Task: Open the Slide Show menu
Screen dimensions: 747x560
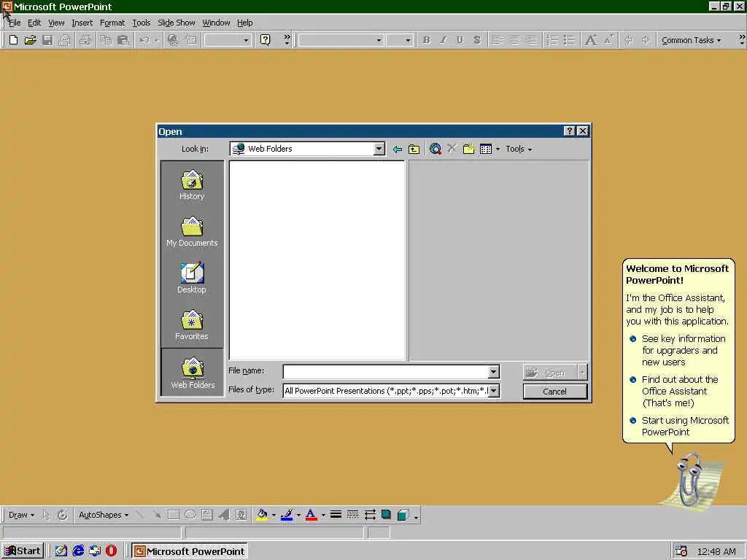Action: pyautogui.click(x=177, y=23)
